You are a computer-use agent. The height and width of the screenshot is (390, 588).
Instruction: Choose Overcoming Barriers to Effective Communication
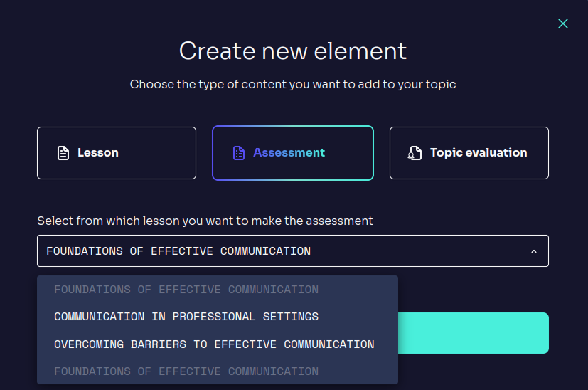pyautogui.click(x=214, y=344)
